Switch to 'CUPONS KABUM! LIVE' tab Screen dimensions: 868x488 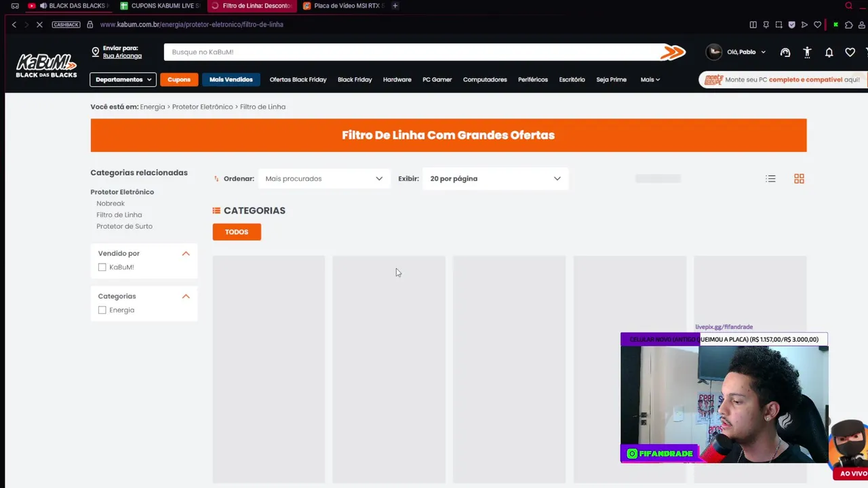pyautogui.click(x=160, y=5)
